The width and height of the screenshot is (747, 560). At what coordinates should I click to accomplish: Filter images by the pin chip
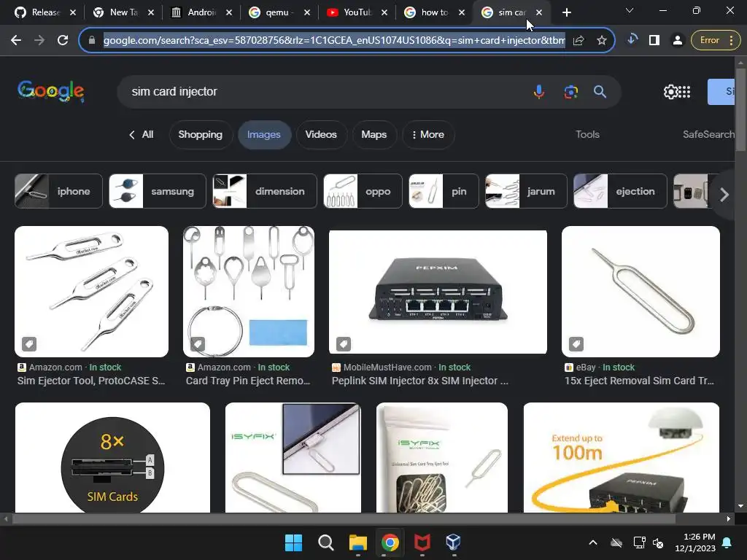point(444,192)
